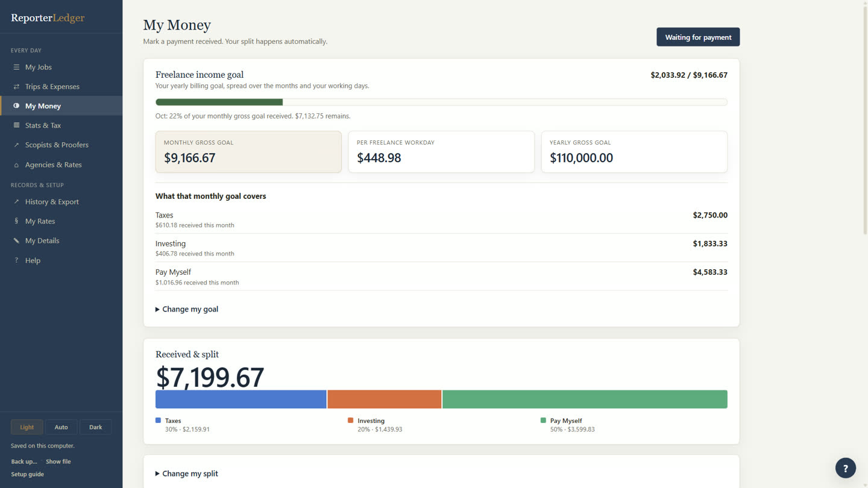
Task: Click the $2,033.92 / $9,166.67 progress figure
Action: (689, 75)
